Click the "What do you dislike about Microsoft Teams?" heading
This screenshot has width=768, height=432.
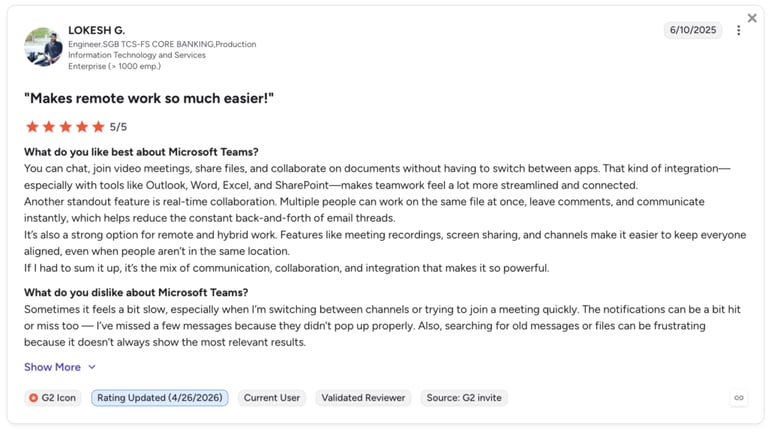click(136, 292)
